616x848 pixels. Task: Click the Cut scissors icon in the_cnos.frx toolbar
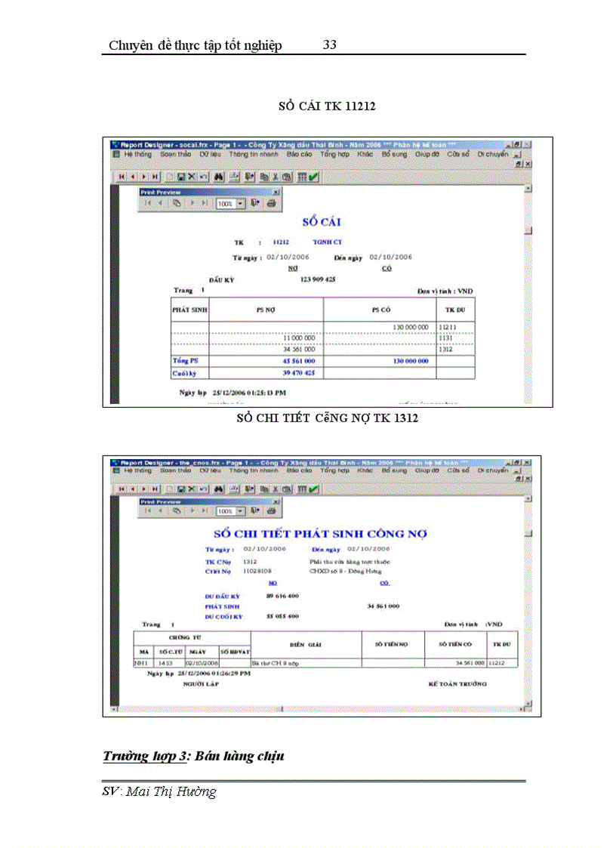tap(276, 489)
